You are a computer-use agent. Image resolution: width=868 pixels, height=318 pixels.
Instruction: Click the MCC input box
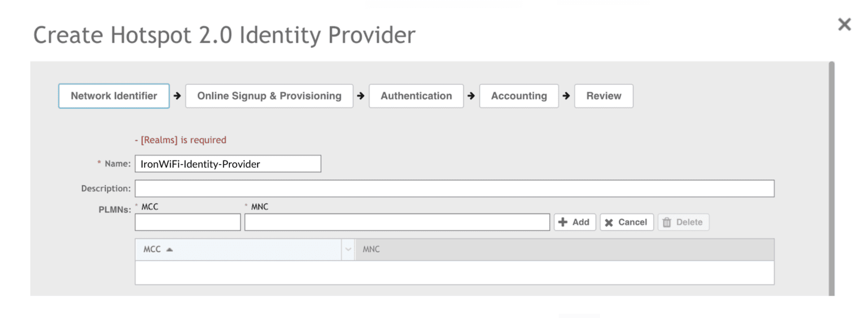coord(188,222)
